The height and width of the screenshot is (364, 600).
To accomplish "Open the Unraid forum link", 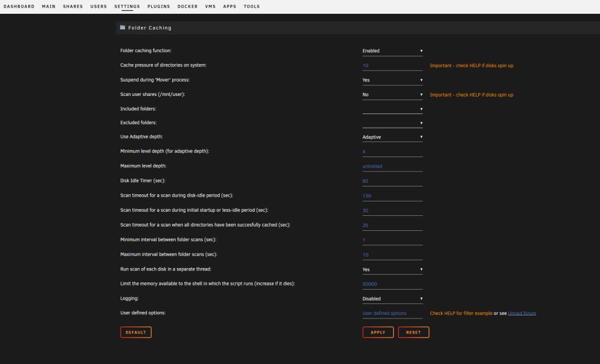I will click(522, 313).
